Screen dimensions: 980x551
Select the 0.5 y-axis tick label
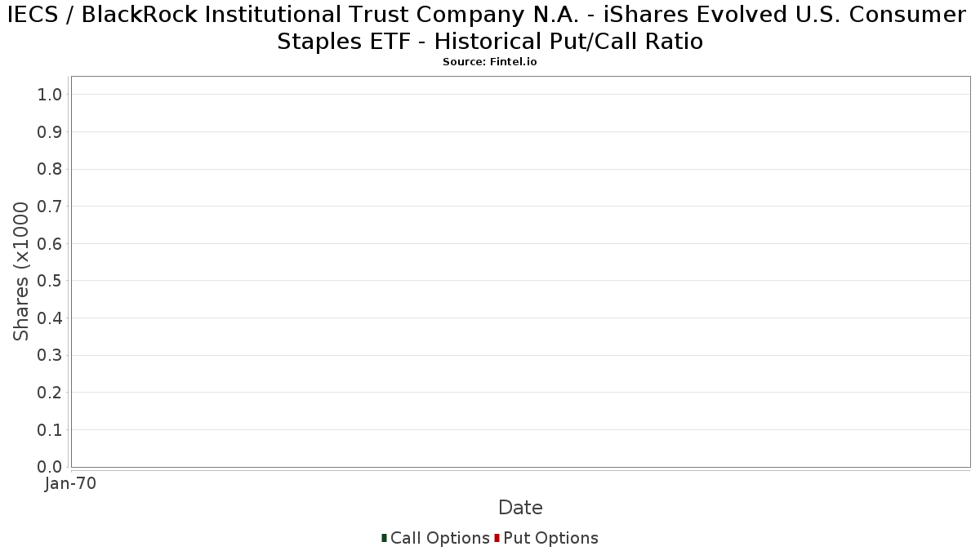click(50, 281)
